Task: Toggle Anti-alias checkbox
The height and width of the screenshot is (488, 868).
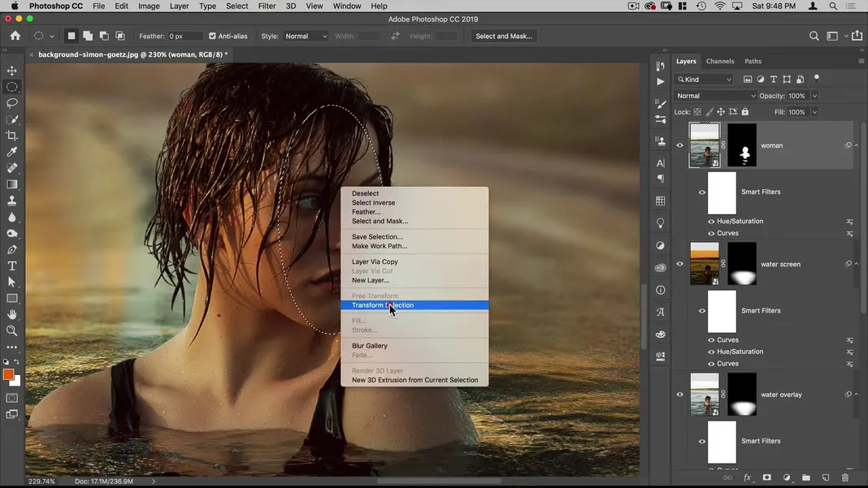Action: click(x=212, y=36)
